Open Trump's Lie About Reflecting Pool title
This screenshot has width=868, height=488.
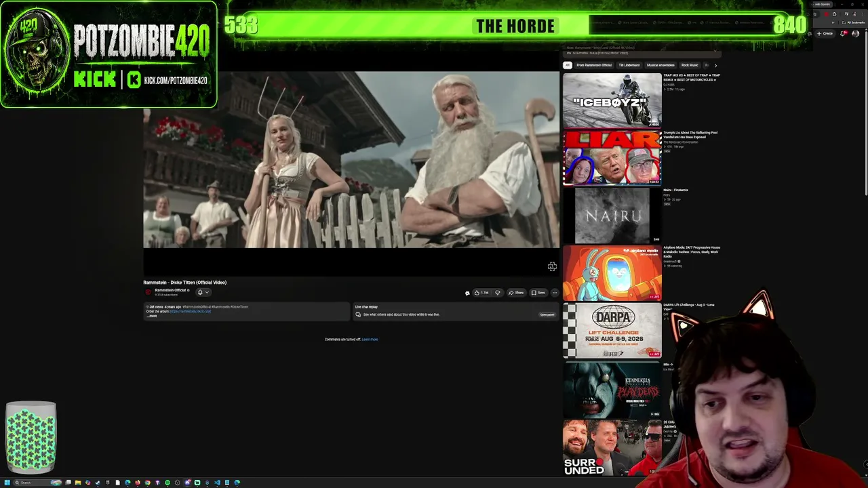pos(690,135)
